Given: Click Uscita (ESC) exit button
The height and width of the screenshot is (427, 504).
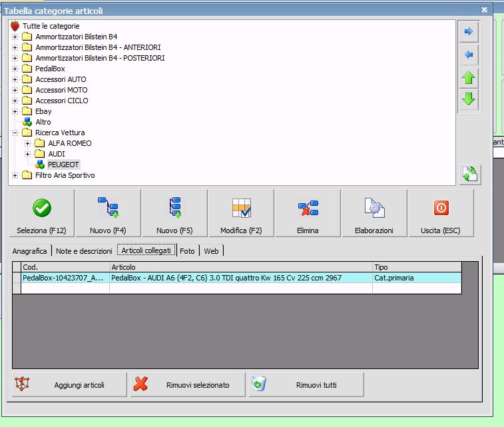Looking at the screenshot, I should 441,213.
